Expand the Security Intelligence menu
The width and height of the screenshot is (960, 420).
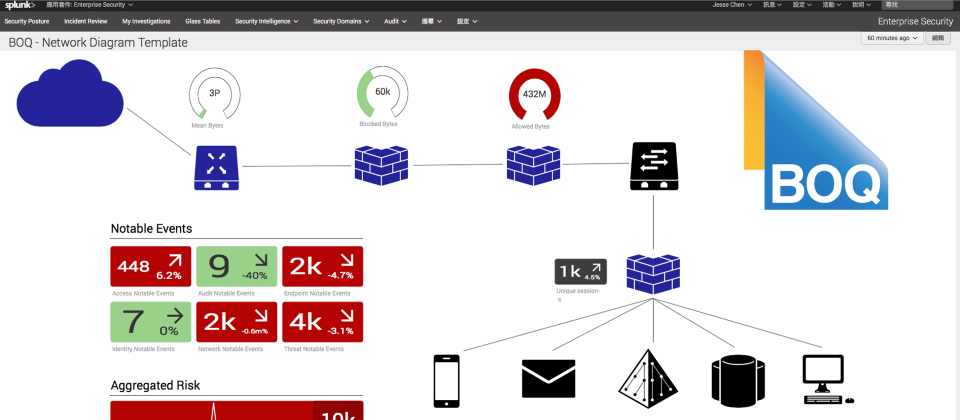coord(266,21)
